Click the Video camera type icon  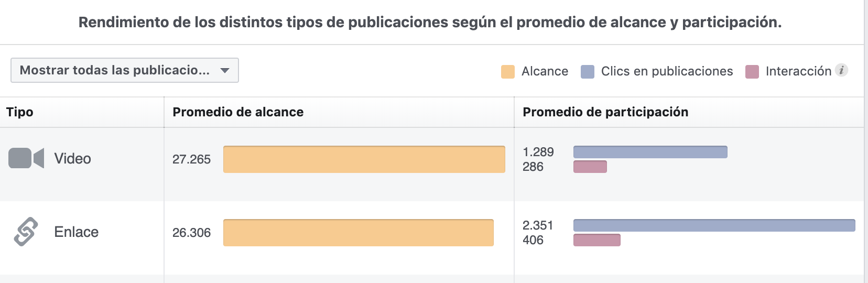tap(26, 158)
